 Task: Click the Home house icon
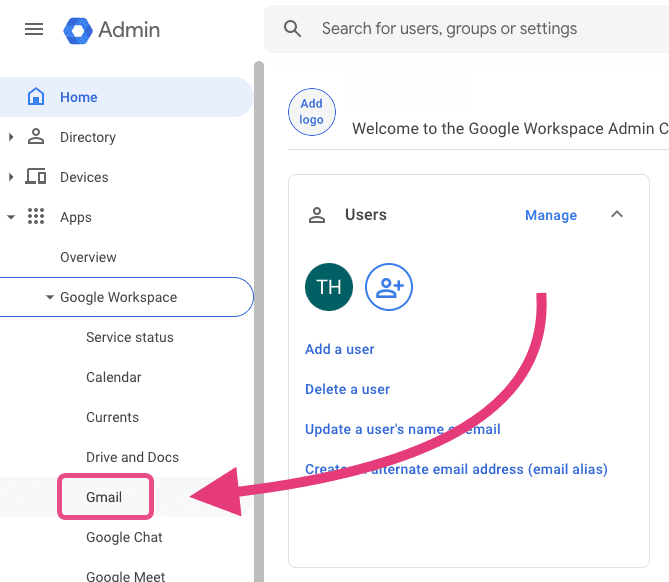coord(36,96)
